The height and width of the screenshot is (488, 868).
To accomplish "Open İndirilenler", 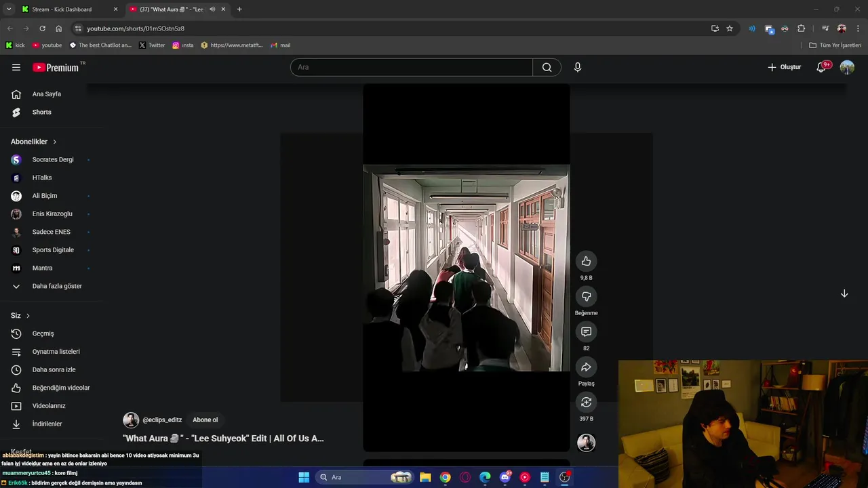I will pos(46,424).
